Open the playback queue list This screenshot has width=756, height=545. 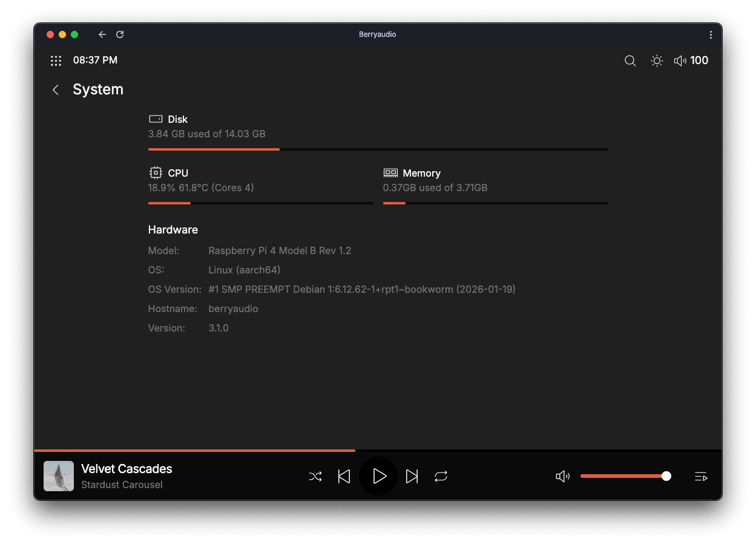pyautogui.click(x=701, y=477)
